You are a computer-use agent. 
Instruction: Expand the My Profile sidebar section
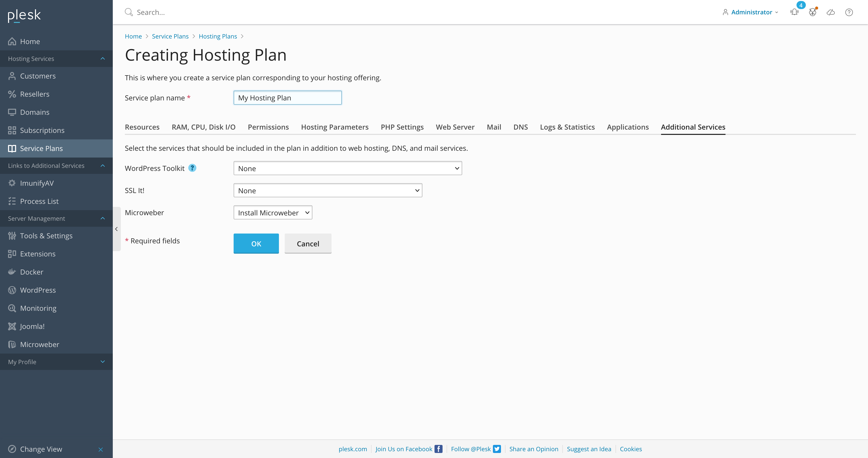(x=102, y=362)
